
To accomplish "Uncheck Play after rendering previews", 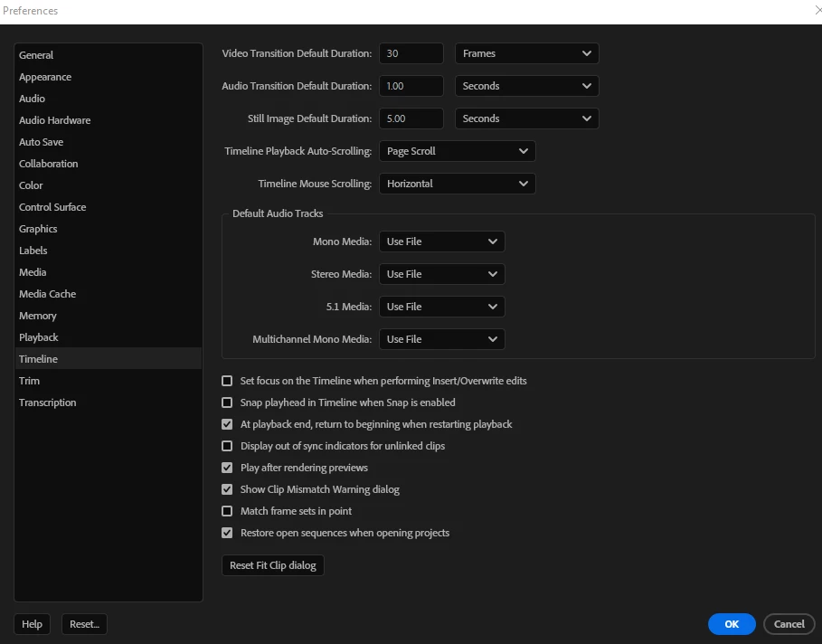I will click(x=227, y=468).
